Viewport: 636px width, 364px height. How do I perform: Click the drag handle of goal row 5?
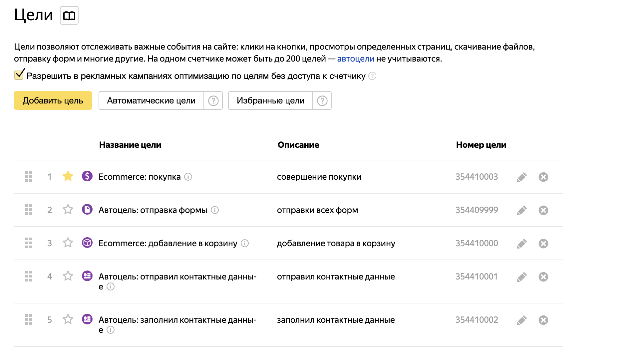pos(29,319)
